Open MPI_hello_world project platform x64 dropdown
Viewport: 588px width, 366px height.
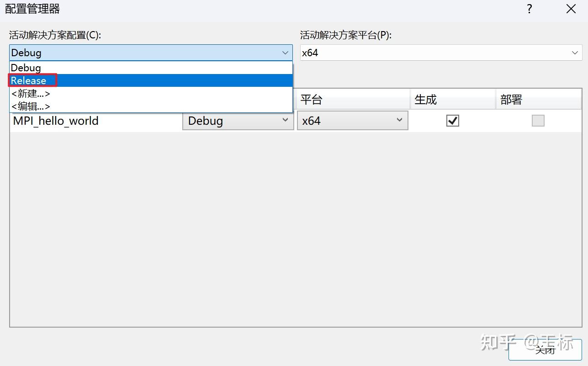pyautogui.click(x=352, y=121)
